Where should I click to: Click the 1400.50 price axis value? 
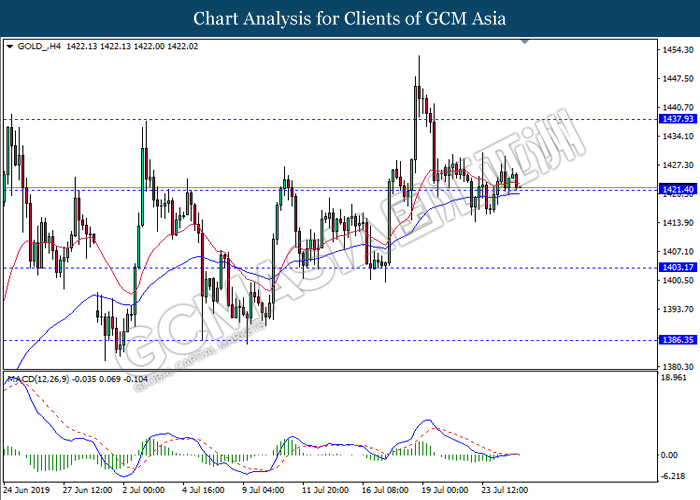pos(678,280)
